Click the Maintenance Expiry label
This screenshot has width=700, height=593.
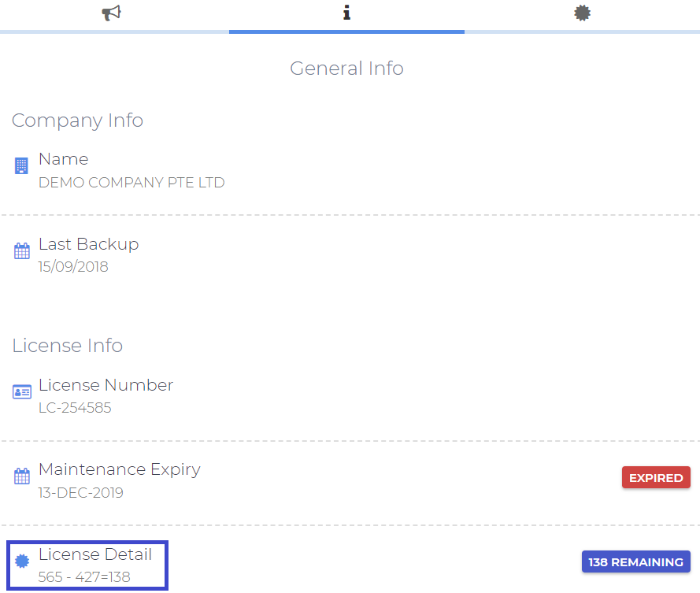119,469
